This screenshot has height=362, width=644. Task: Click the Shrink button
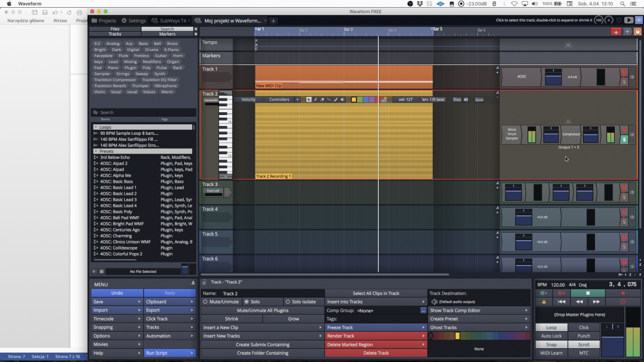232,319
